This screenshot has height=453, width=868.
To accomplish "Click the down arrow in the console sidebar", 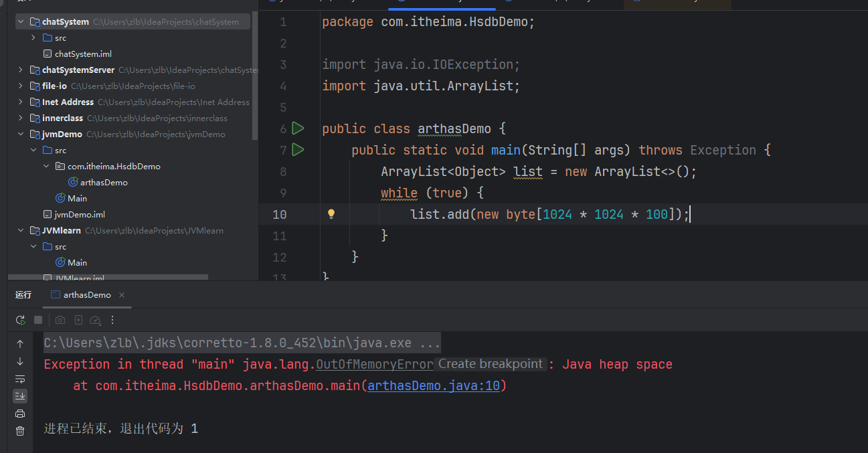I will 20,361.
